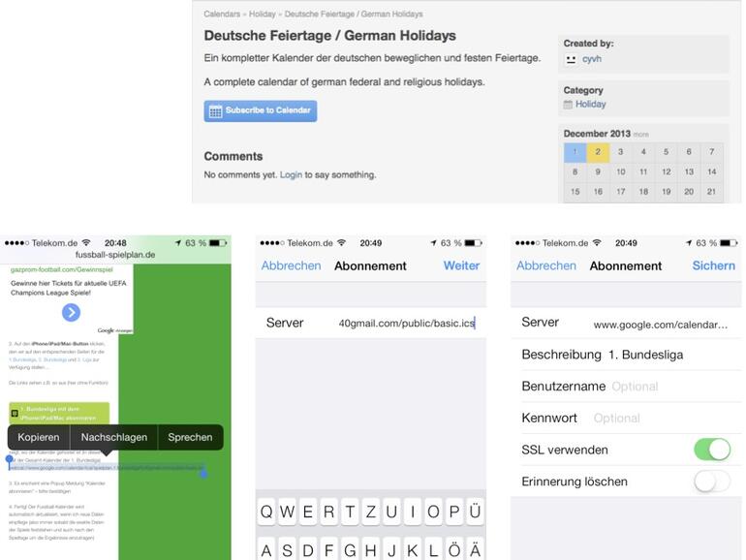Image resolution: width=746 pixels, height=560 pixels.
Task: Open Calendars in the breadcrumb
Action: tap(222, 14)
